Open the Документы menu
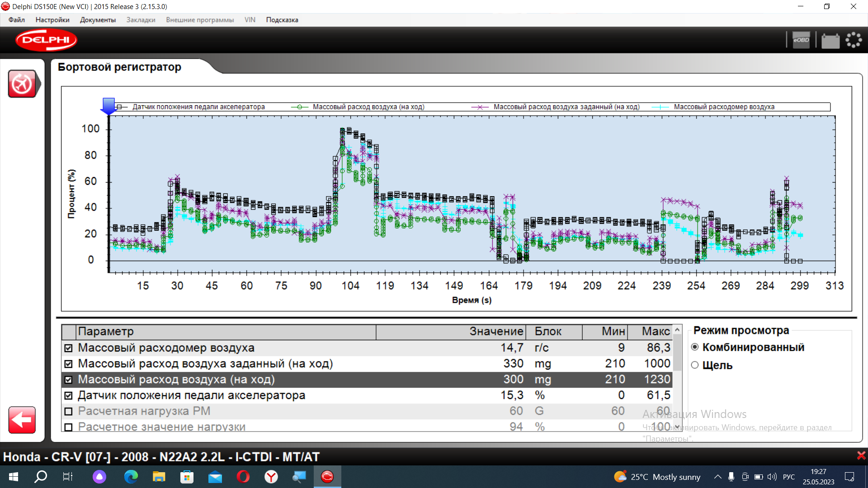This screenshot has height=488, width=868. click(x=98, y=20)
